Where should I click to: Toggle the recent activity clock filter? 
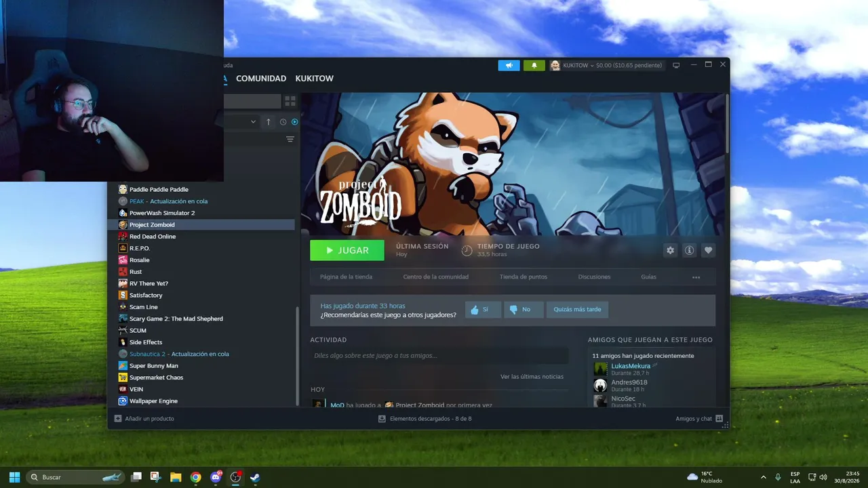(x=283, y=122)
